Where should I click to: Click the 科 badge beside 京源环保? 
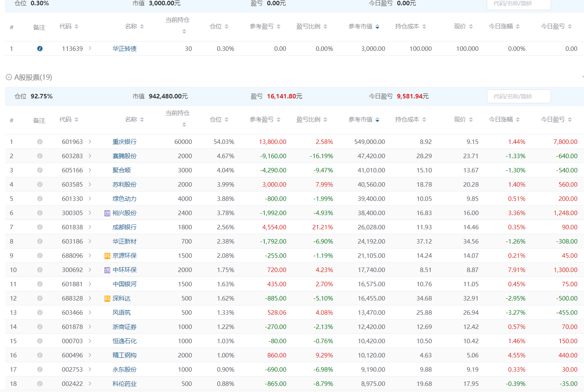click(107, 256)
